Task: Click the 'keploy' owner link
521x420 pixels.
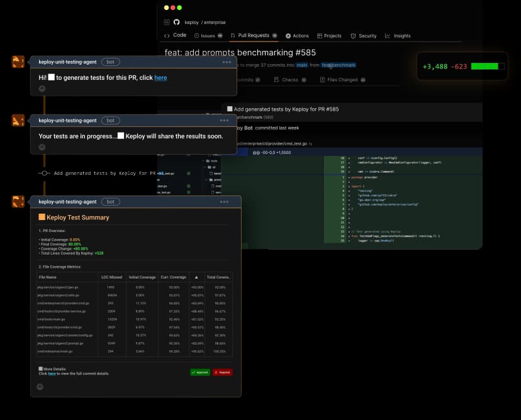Action: coord(191,22)
